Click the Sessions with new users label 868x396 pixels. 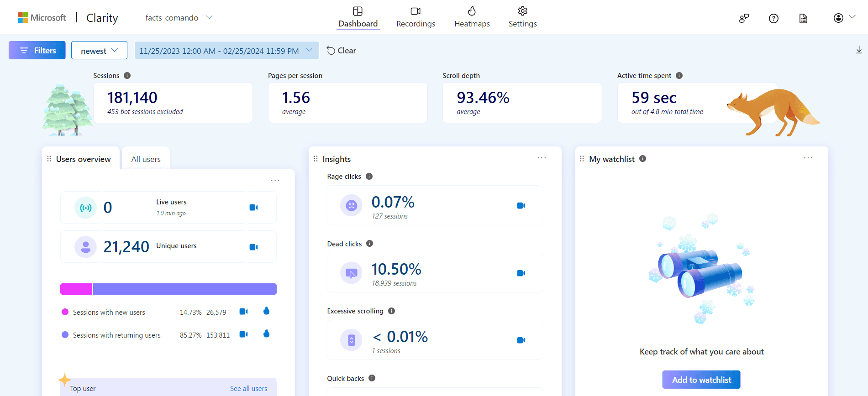(x=109, y=313)
